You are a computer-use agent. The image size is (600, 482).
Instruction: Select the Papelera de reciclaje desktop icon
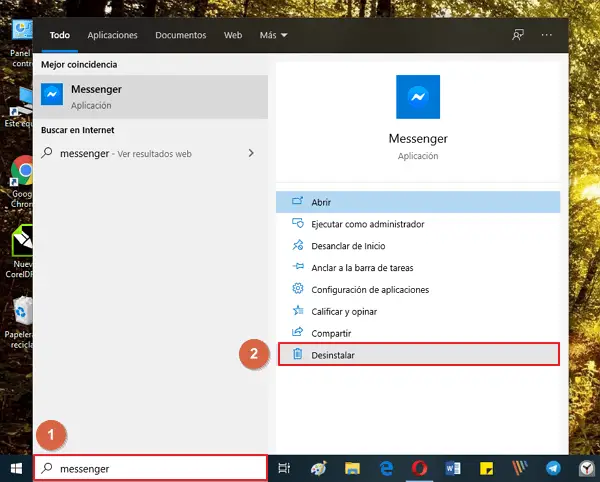(20, 323)
